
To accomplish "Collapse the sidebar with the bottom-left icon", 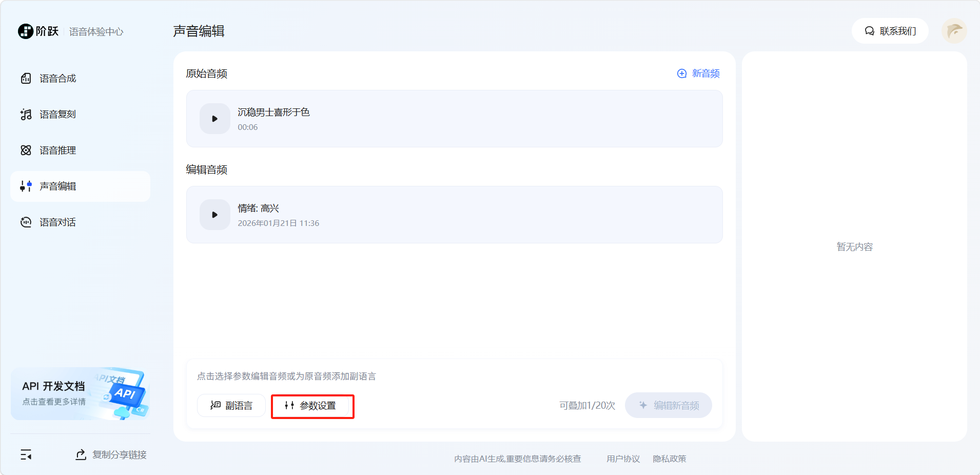I will [26, 455].
